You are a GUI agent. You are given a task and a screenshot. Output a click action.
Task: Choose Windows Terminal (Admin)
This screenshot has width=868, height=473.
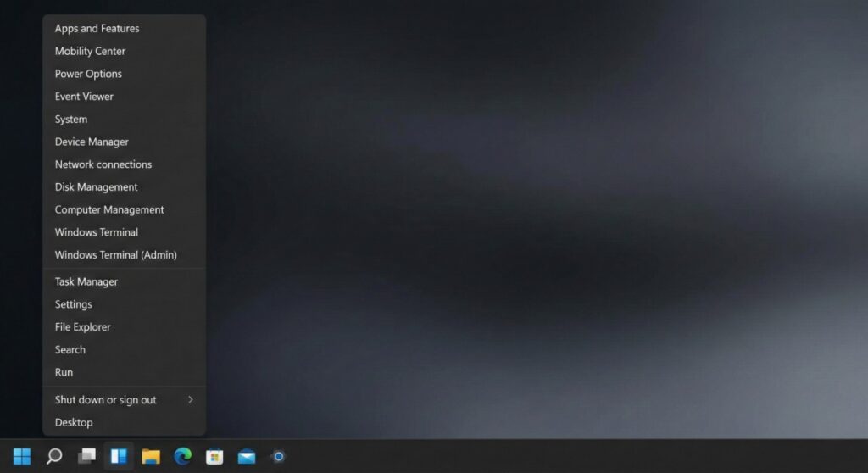[115, 255]
